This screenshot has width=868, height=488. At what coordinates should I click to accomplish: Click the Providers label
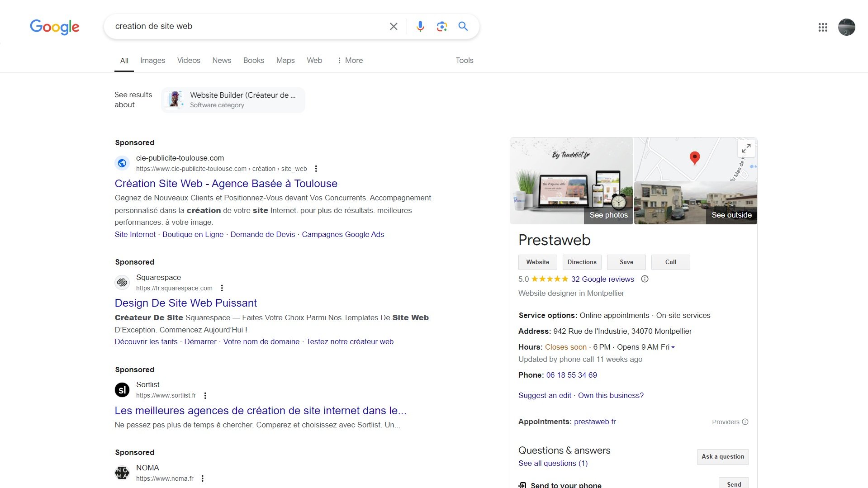726,422
